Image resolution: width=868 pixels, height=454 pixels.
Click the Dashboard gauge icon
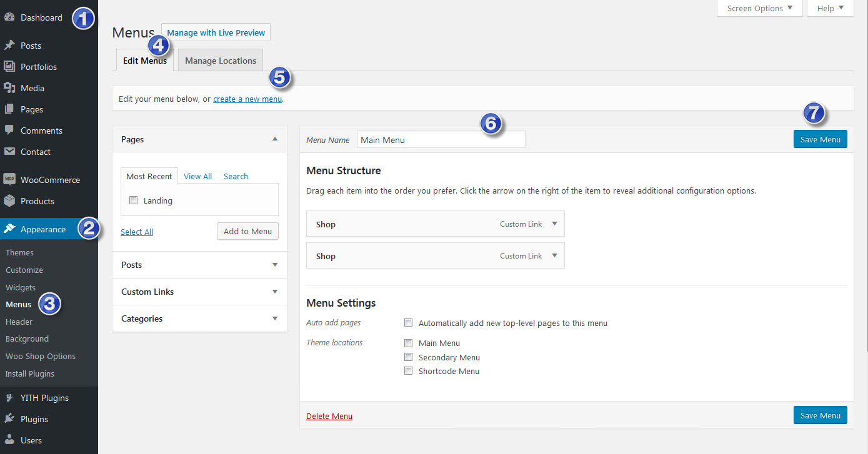click(x=9, y=17)
